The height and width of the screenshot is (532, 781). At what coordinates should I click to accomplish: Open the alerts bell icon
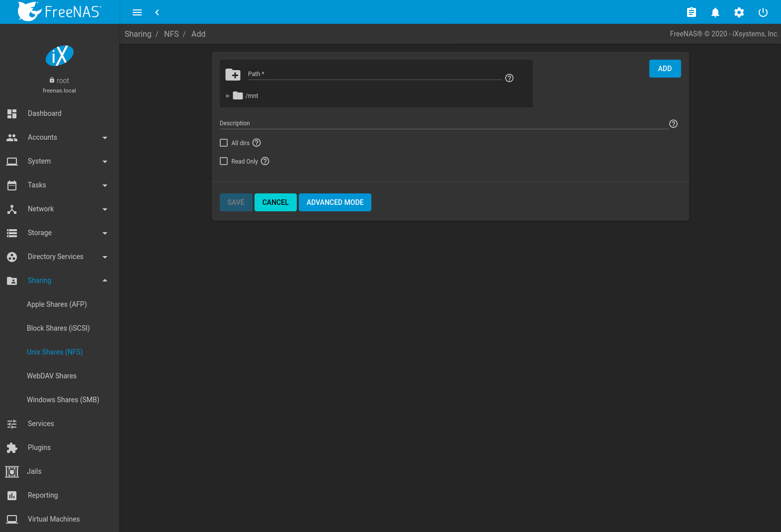point(715,12)
